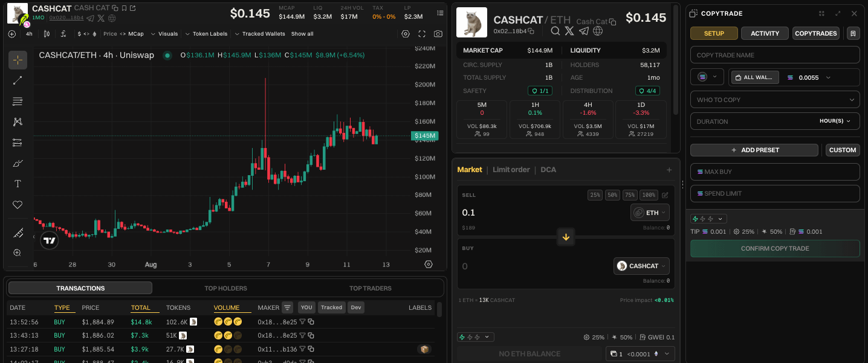
Task: Toggle the YOU maker filter
Action: pos(306,307)
